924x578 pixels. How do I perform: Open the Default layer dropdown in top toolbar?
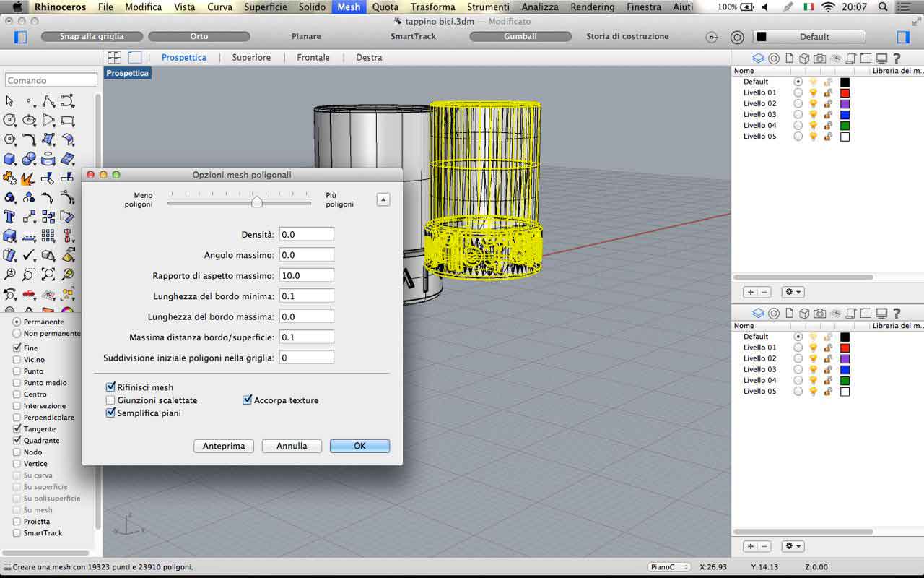click(809, 37)
